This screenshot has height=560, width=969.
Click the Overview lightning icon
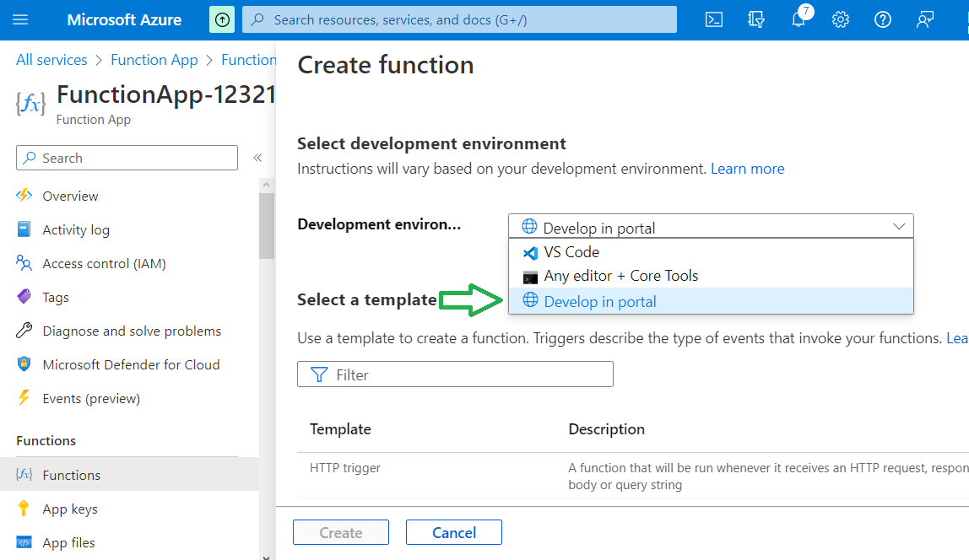point(24,196)
